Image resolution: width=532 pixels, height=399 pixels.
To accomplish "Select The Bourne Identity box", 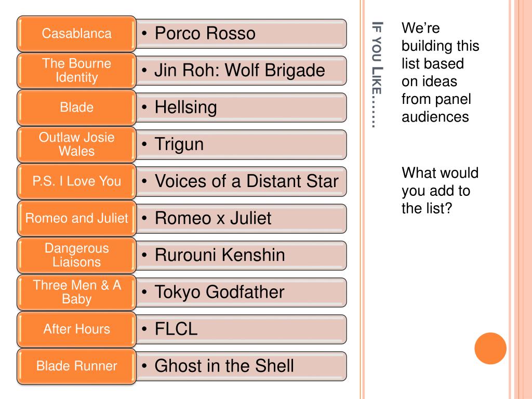I will [77, 71].
